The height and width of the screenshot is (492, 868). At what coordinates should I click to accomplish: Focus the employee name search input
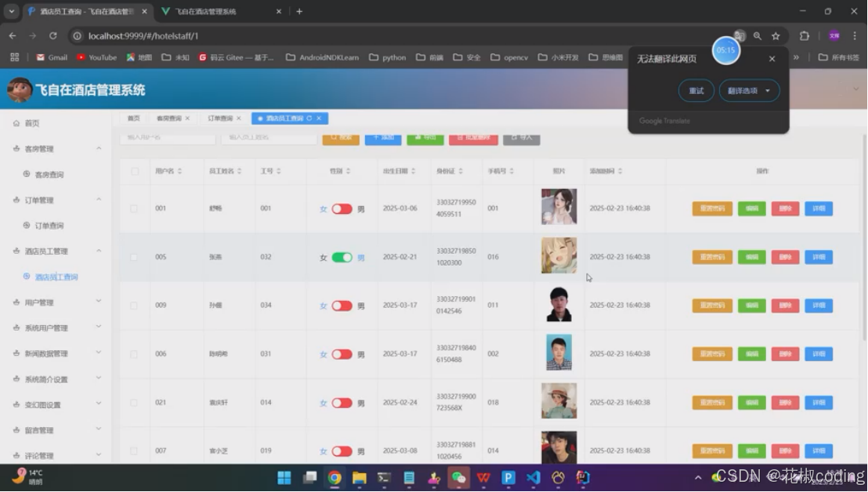pyautogui.click(x=269, y=137)
